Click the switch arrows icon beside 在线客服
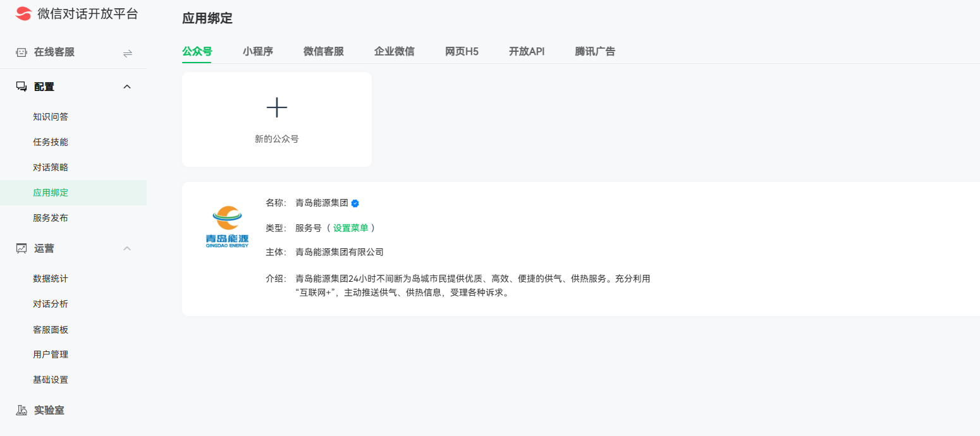This screenshot has height=436, width=980. pyautogui.click(x=128, y=53)
